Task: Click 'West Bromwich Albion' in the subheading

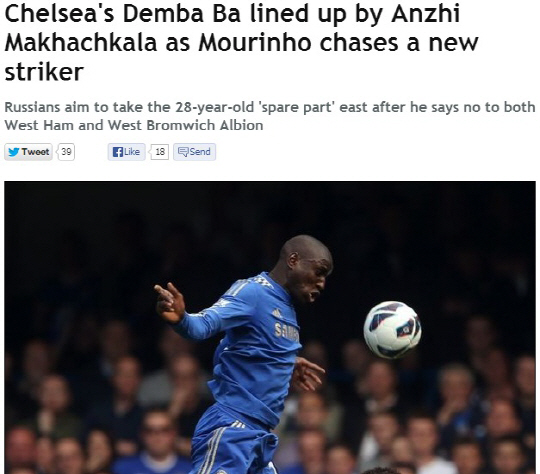Action: [186, 125]
